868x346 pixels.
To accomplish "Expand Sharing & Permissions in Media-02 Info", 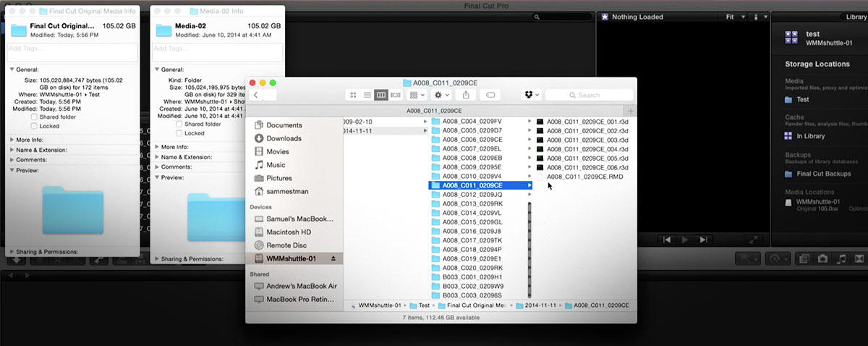I will [157, 258].
